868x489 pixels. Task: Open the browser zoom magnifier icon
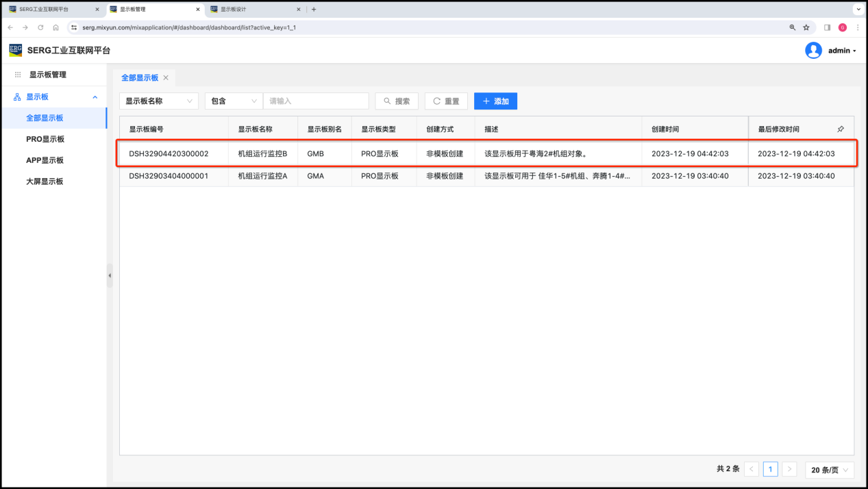tap(793, 27)
